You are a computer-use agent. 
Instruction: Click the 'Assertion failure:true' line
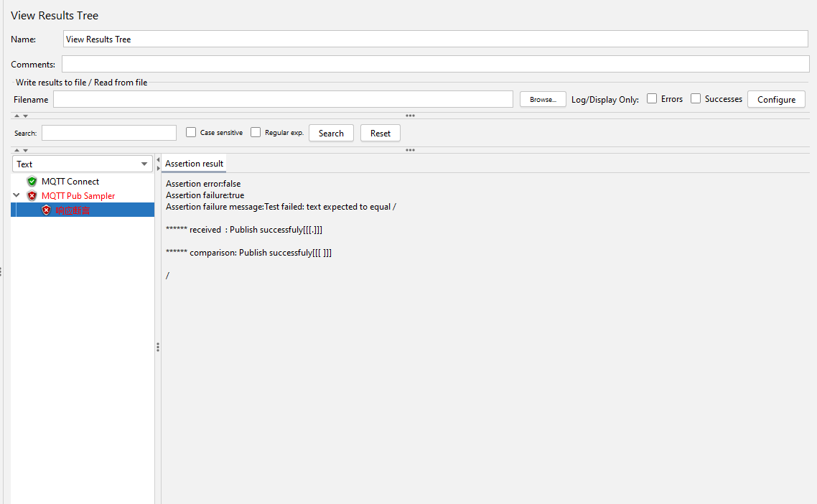205,195
